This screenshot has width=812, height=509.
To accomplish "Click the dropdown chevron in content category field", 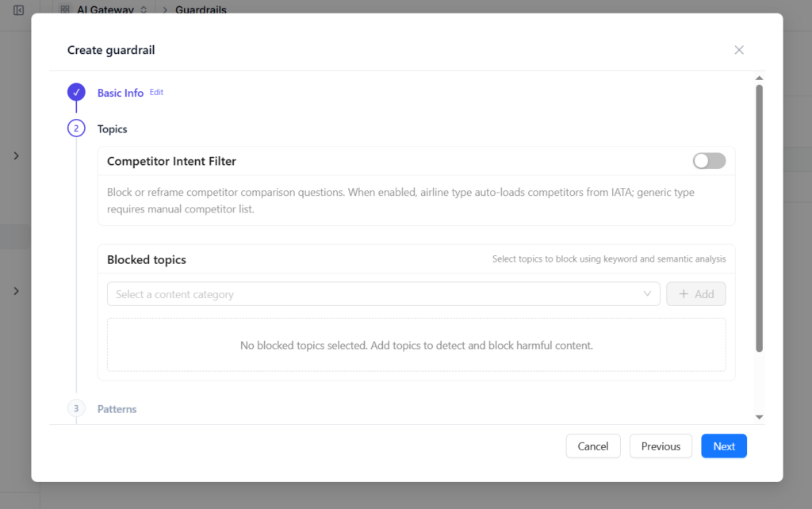I will [647, 293].
